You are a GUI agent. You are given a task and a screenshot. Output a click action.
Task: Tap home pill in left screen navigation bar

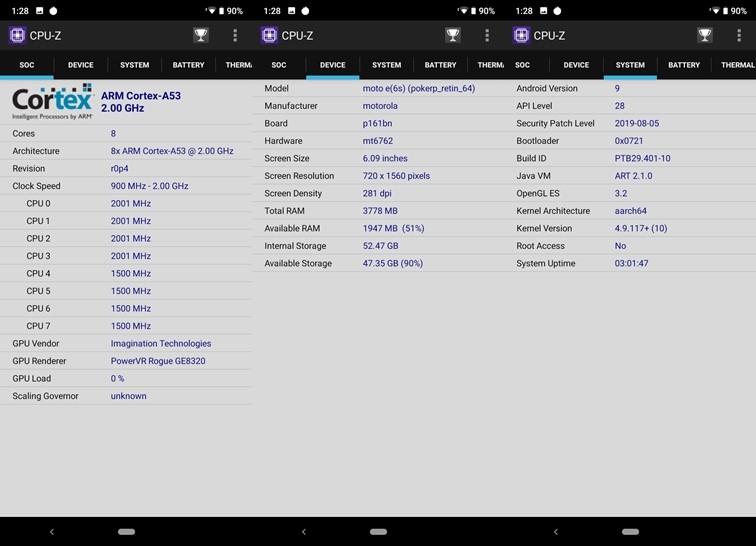tap(126, 532)
